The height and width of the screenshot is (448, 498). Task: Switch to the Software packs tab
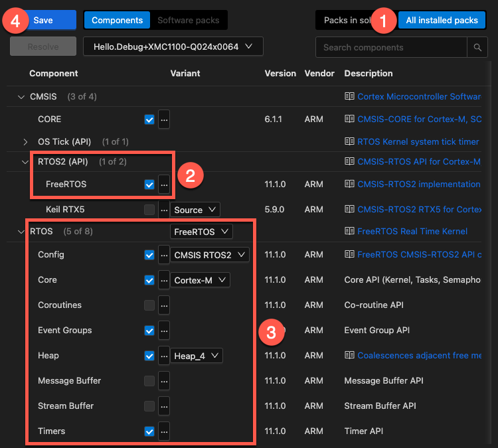188,21
